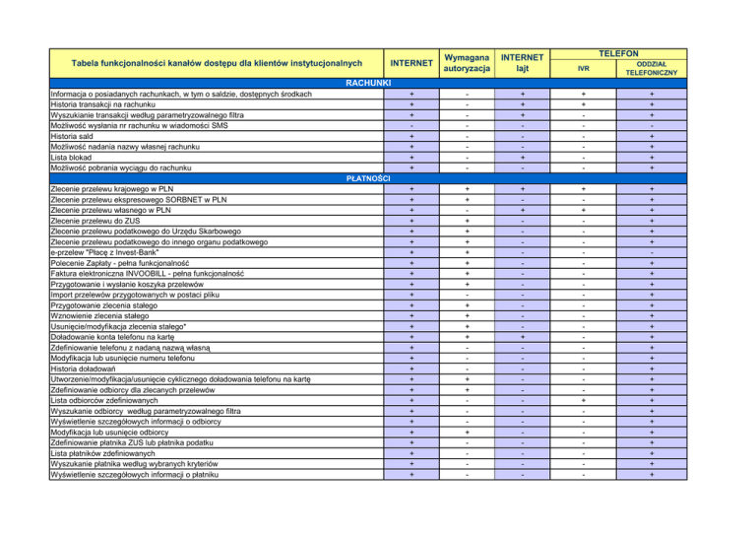Viewport: 756px width, 535px height.
Task: Select the INTERNET lajt column header
Action: point(525,63)
